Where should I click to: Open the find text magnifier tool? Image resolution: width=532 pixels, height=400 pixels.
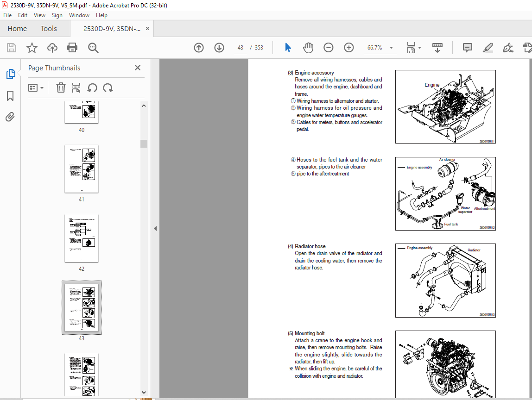coord(93,48)
